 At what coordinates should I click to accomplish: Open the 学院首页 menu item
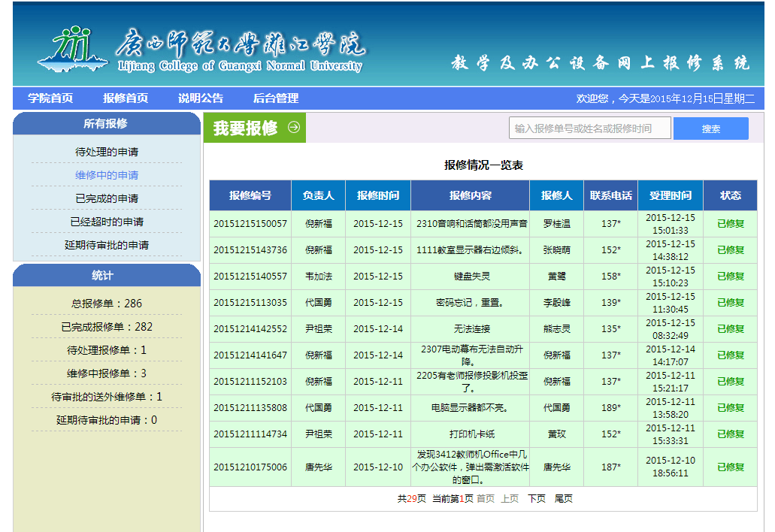[x=50, y=98]
